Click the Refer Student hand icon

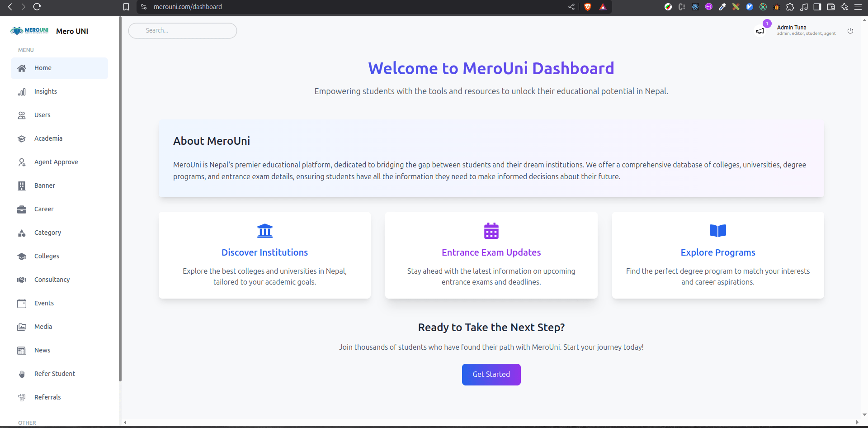[21, 374]
